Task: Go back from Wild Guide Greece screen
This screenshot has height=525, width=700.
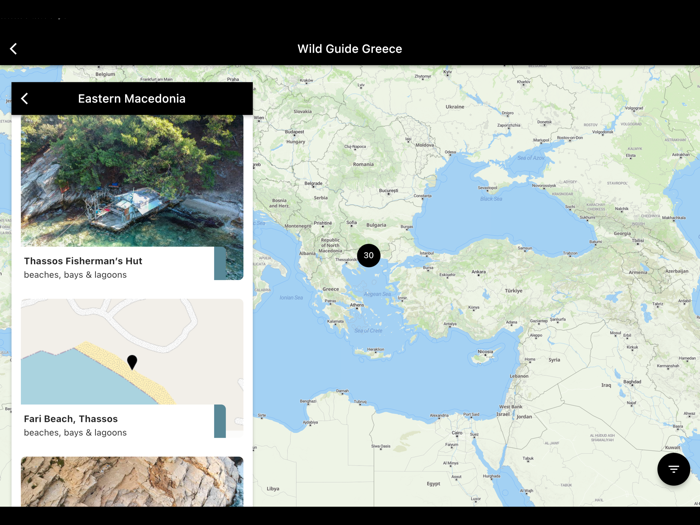Action: click(x=13, y=49)
